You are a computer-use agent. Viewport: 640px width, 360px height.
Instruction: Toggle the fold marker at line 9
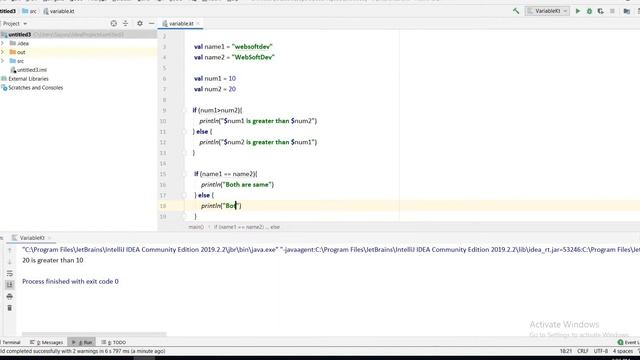[x=184, y=110]
